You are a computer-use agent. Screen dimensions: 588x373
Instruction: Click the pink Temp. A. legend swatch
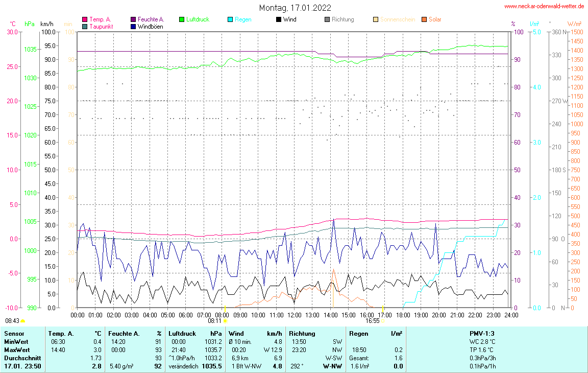[85, 19]
